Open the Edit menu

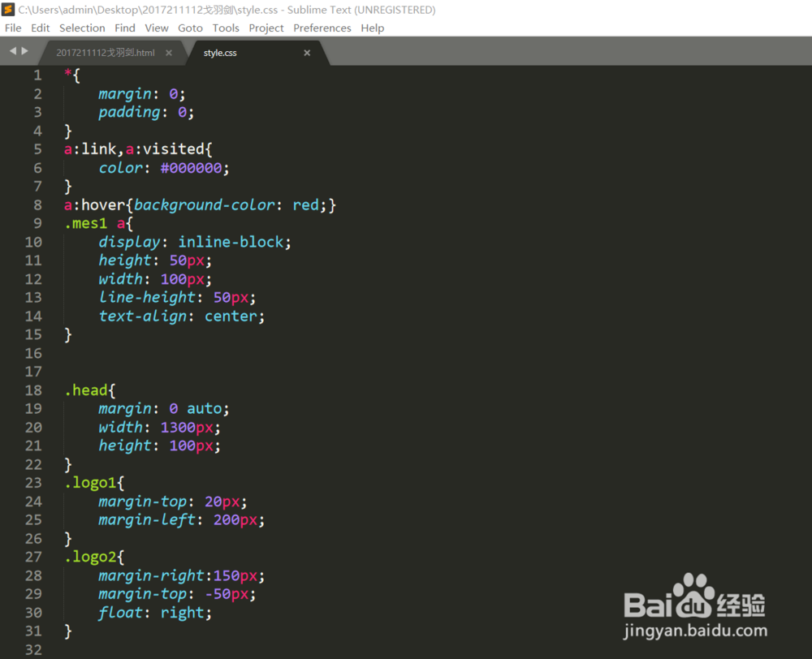[40, 28]
